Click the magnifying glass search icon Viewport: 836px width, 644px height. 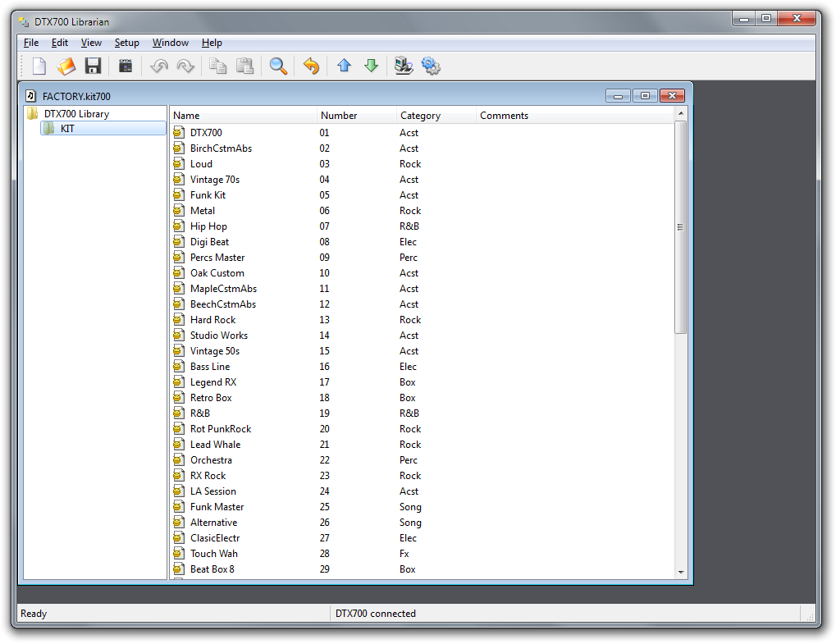278,66
